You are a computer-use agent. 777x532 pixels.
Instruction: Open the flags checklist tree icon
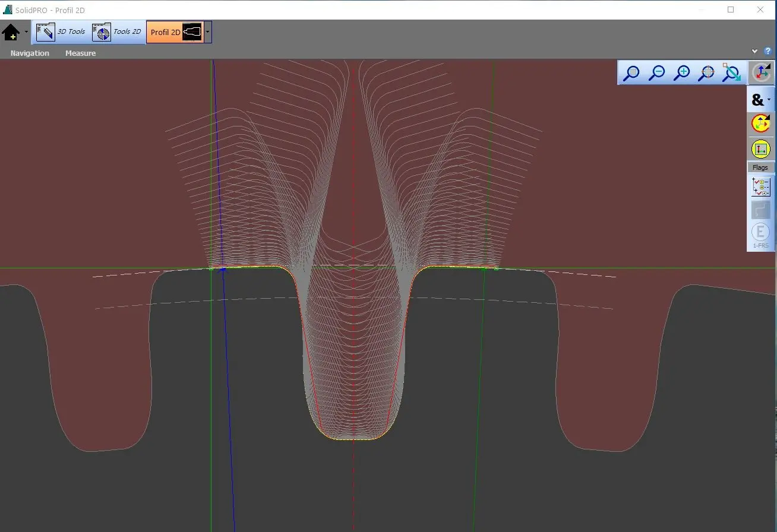pyautogui.click(x=760, y=187)
